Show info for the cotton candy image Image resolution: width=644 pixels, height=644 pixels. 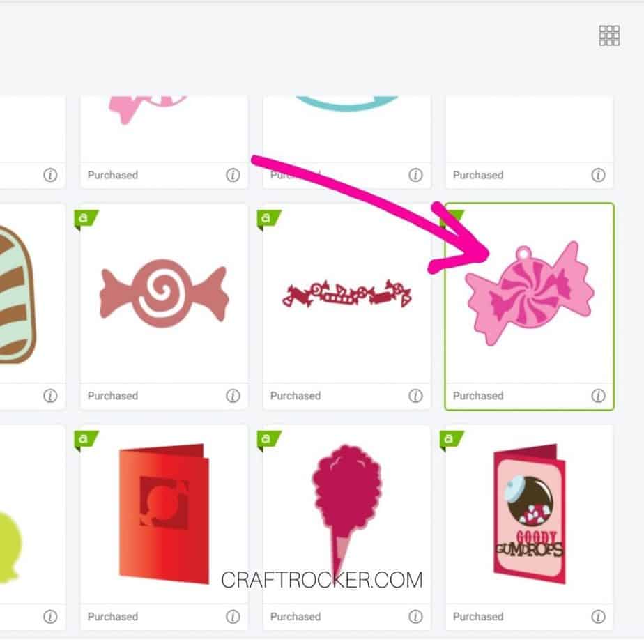pos(415,616)
